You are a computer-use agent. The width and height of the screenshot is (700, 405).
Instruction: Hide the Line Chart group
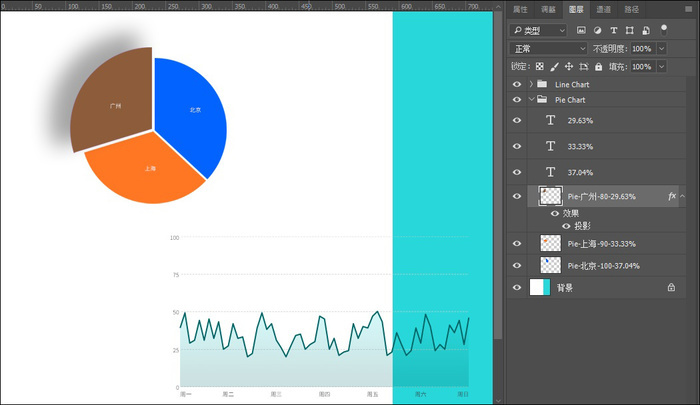coord(517,84)
